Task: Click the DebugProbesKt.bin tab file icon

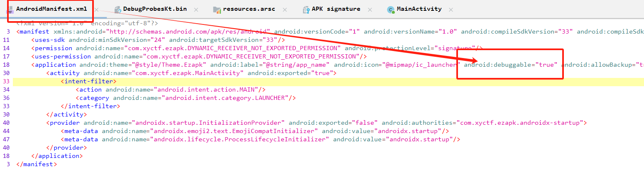Action: [x=117, y=10]
